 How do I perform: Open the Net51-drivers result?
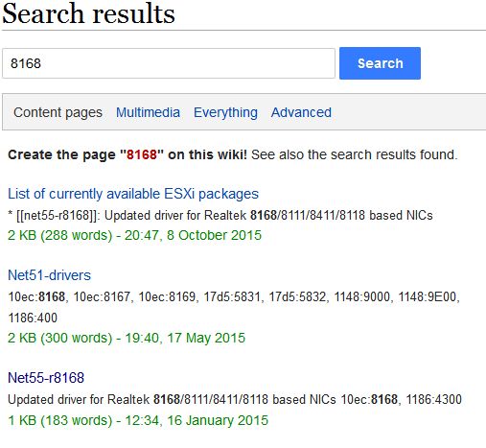[x=49, y=275]
